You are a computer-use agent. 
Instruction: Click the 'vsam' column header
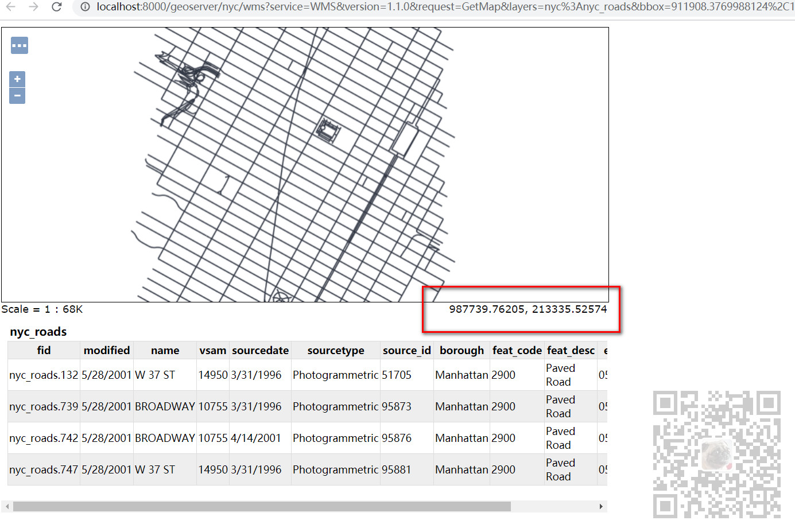(x=213, y=351)
